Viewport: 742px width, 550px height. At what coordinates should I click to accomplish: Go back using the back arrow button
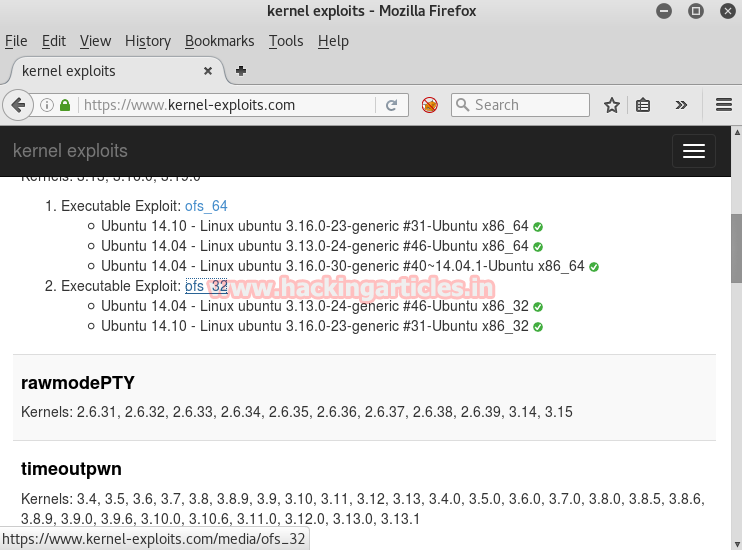click(18, 105)
